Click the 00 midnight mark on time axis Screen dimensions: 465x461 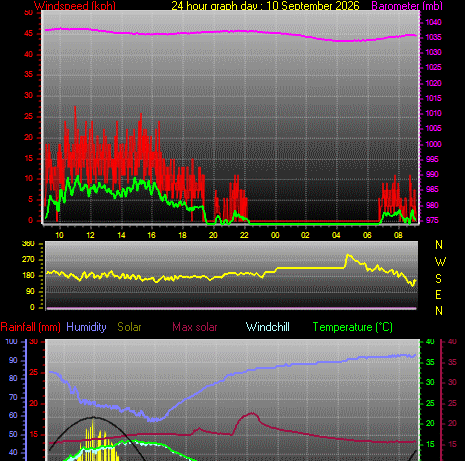click(x=275, y=235)
